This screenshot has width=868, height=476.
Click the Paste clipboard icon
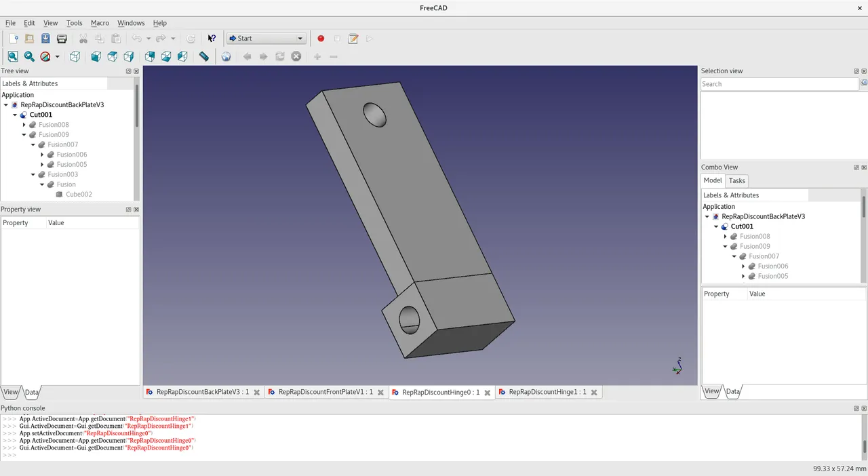point(116,39)
